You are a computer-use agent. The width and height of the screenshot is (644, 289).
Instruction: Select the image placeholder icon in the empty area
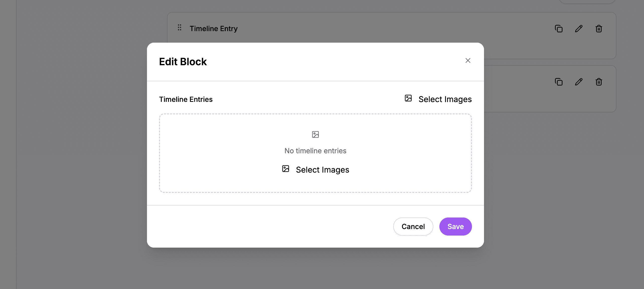click(x=315, y=134)
